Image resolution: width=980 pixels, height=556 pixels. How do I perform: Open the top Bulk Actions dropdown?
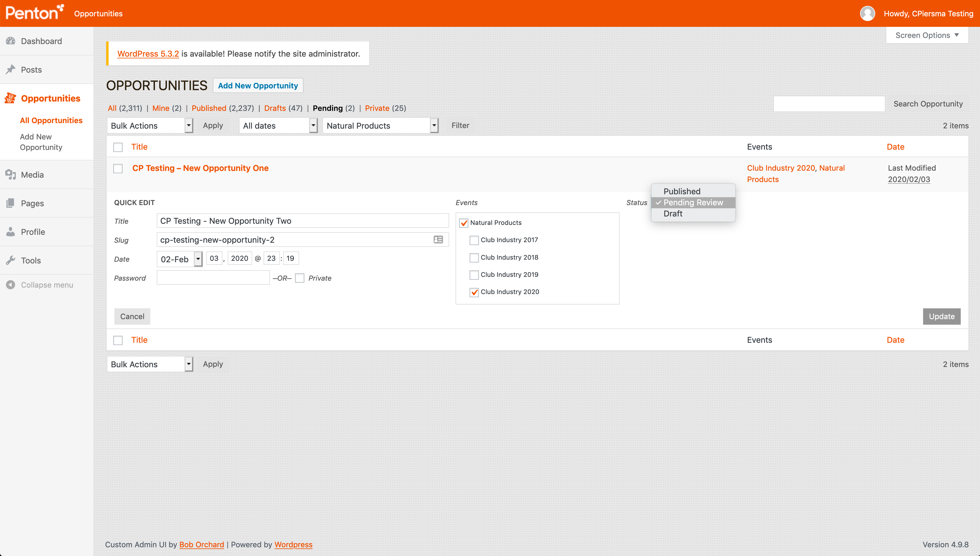pos(150,126)
